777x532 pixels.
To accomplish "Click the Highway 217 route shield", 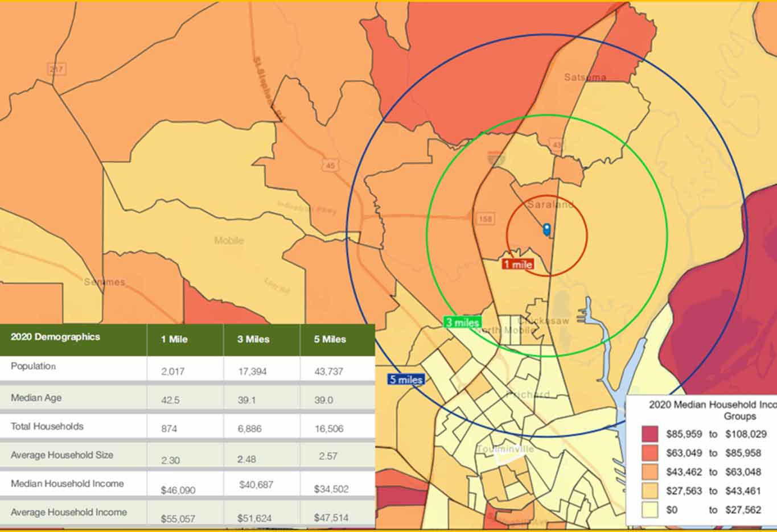I will 56,69.
